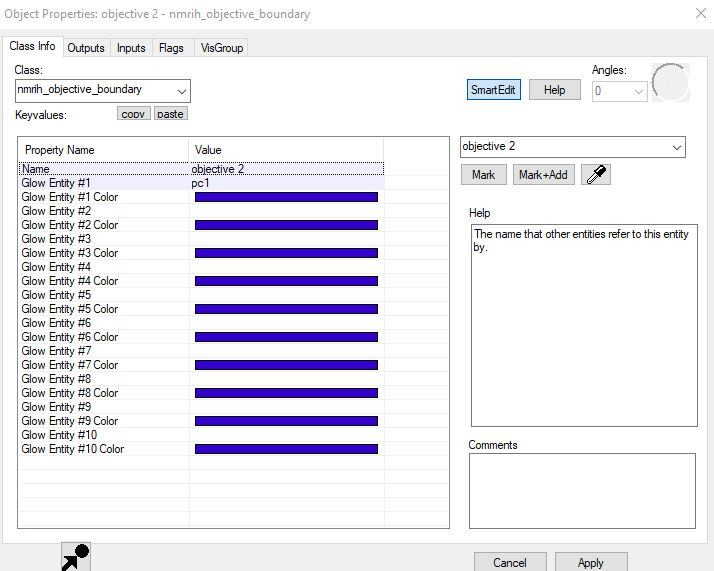The width and height of the screenshot is (714, 571).
Task: Switch to the Class Info tab
Action: 32,46
